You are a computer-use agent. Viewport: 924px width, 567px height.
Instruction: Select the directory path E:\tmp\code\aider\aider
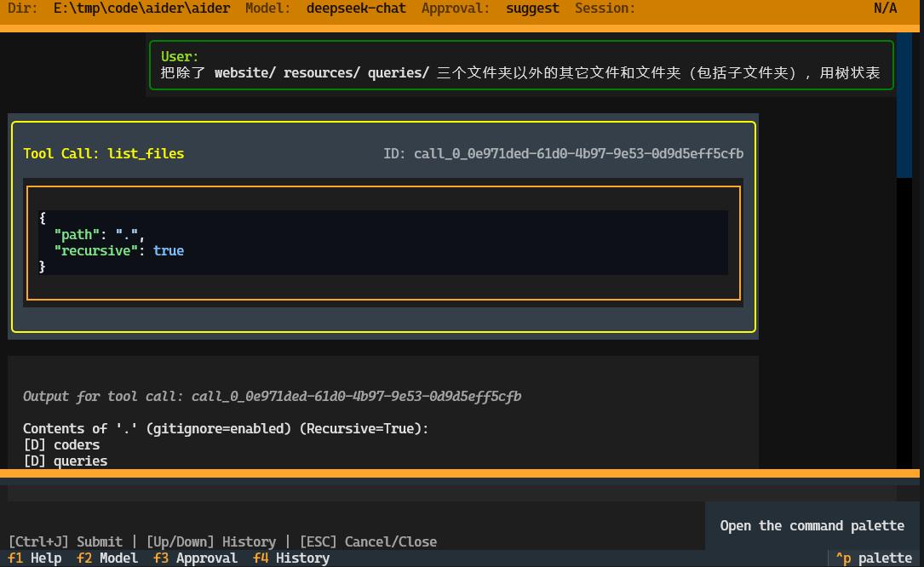click(x=141, y=9)
